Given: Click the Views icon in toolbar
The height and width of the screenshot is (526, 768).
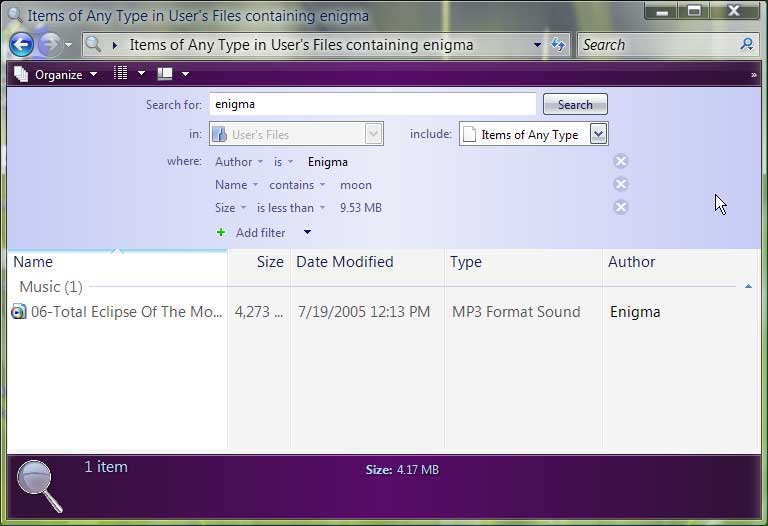Looking at the screenshot, I should click(x=120, y=73).
